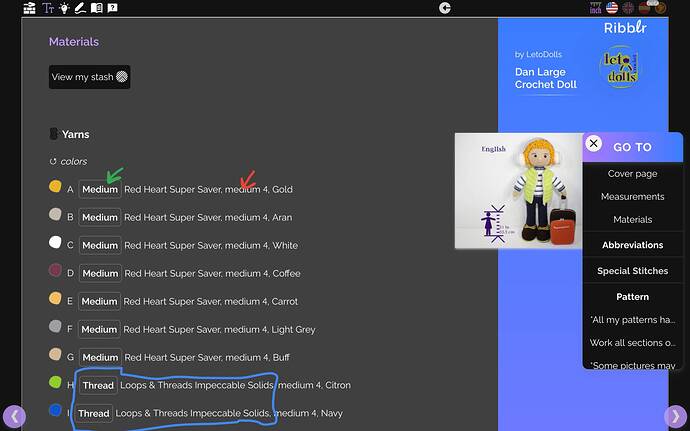Click Thread tag on Citron yarn
This screenshot has width=690, height=431.
click(x=98, y=386)
